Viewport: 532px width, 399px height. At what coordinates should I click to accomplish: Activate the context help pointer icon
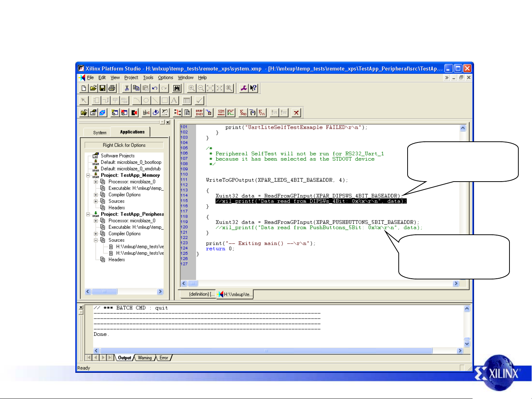pyautogui.click(x=253, y=88)
